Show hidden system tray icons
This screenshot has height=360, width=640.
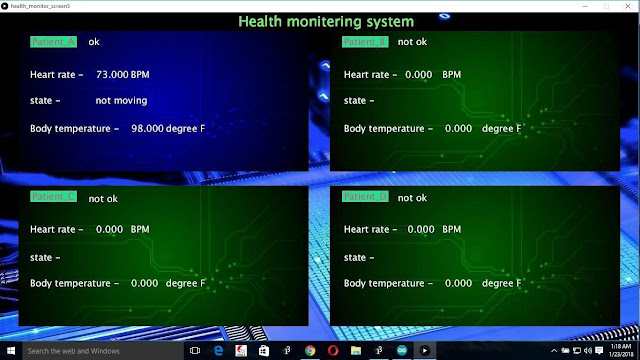coord(554,351)
